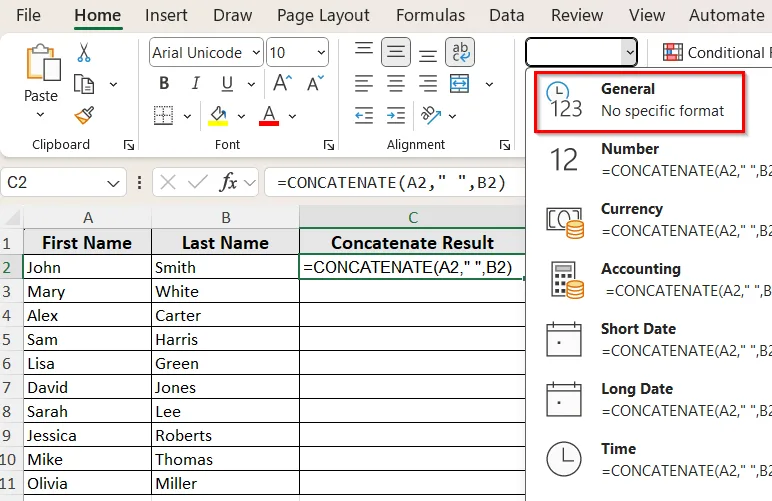
Task: Decrease indent icon
Action: tap(364, 116)
